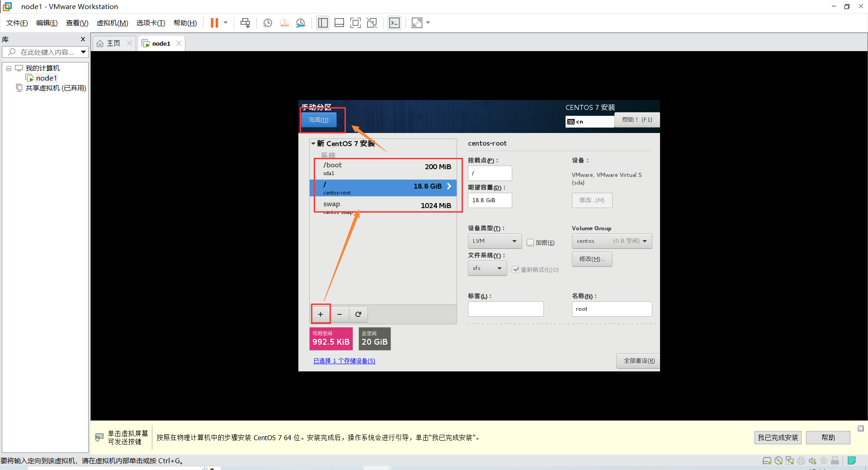Toggle the 加密(E) checkbox
Image resolution: width=868 pixels, height=470 pixels.
click(530, 243)
